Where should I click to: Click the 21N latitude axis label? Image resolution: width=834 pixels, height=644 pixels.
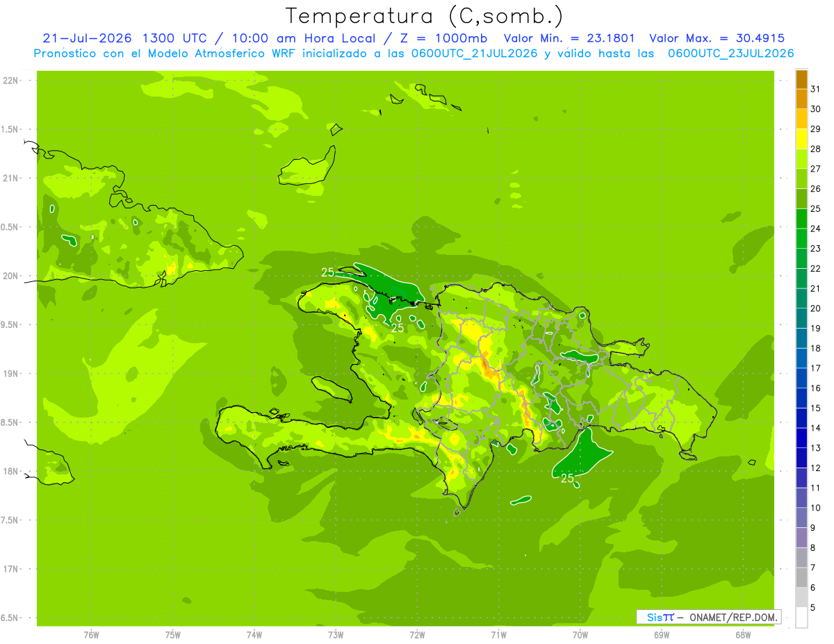tap(11, 178)
